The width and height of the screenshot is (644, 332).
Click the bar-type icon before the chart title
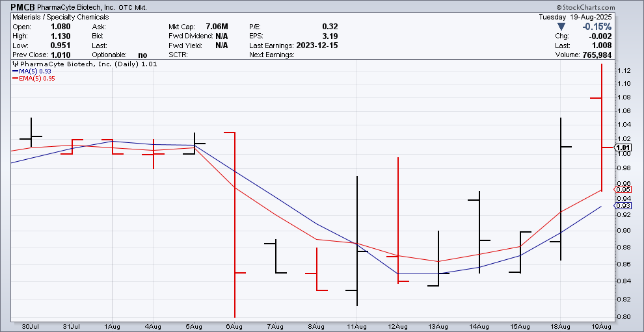coord(15,64)
